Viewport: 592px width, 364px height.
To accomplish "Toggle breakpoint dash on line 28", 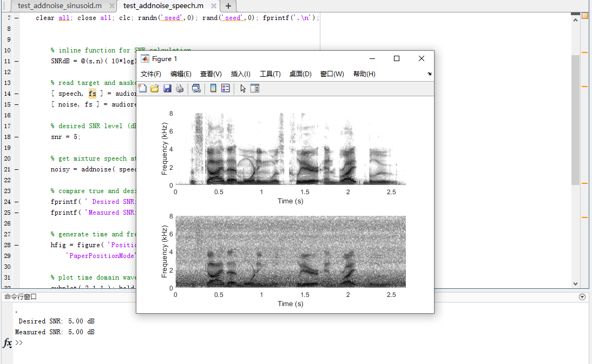I will tap(17, 245).
